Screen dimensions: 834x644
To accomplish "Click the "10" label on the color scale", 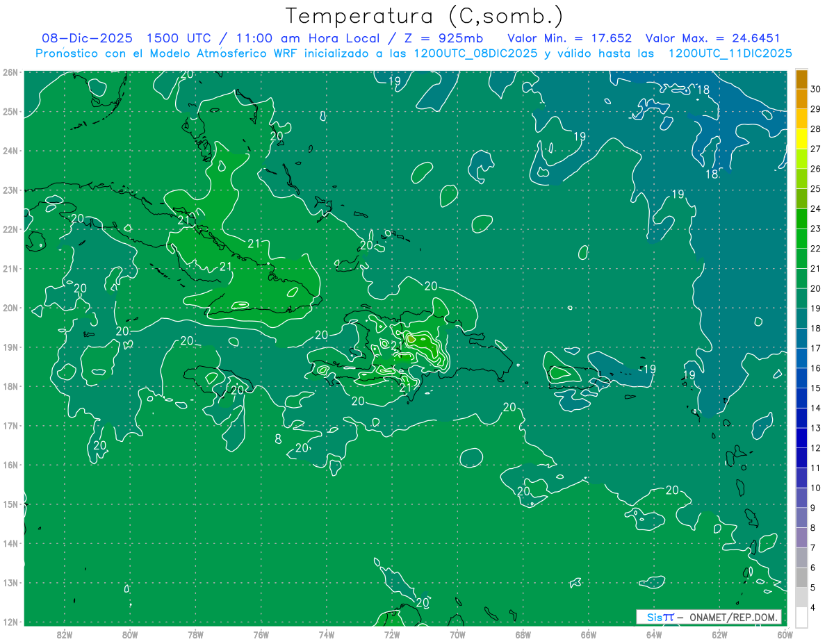I will click(x=815, y=488).
